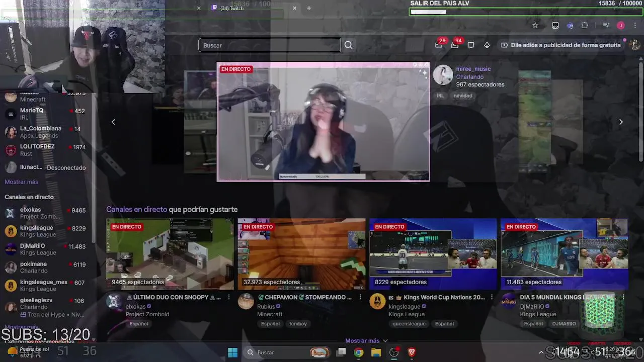Select the femboy tag under the Rubius stream
Screen dimensions: 644x362
pyautogui.click(x=298, y=324)
